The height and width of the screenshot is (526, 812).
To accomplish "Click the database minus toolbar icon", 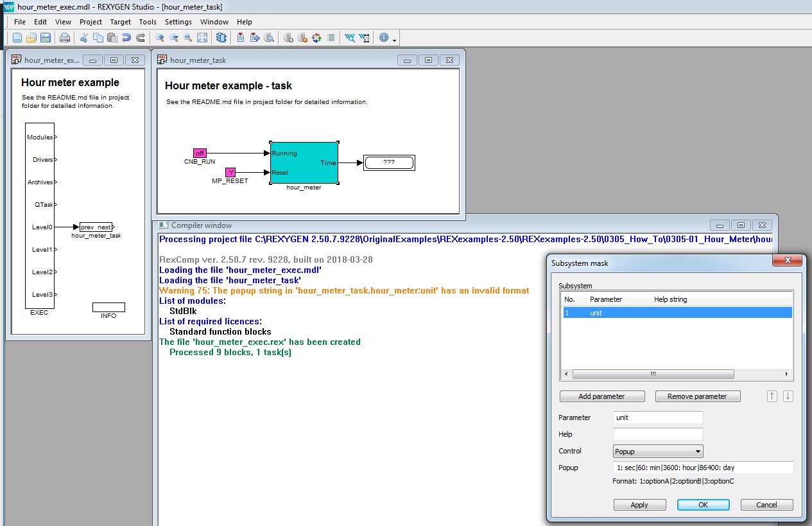I will coord(302,38).
